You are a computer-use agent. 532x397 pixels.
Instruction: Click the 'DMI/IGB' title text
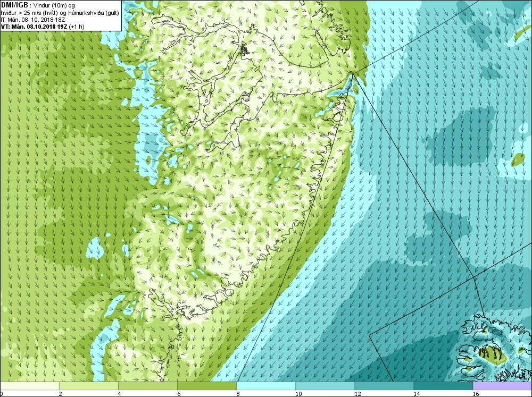[x=14, y=5]
